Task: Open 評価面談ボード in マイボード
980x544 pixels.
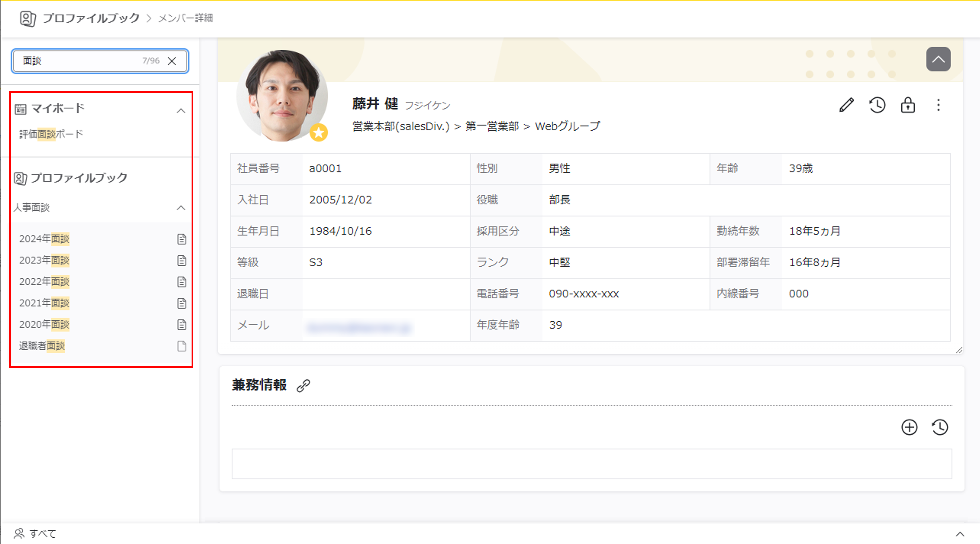Action: click(51, 134)
